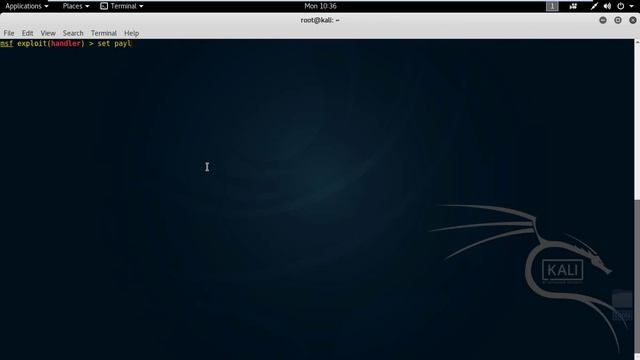
Task: Click the 'set payl' command text
Action: (114, 43)
